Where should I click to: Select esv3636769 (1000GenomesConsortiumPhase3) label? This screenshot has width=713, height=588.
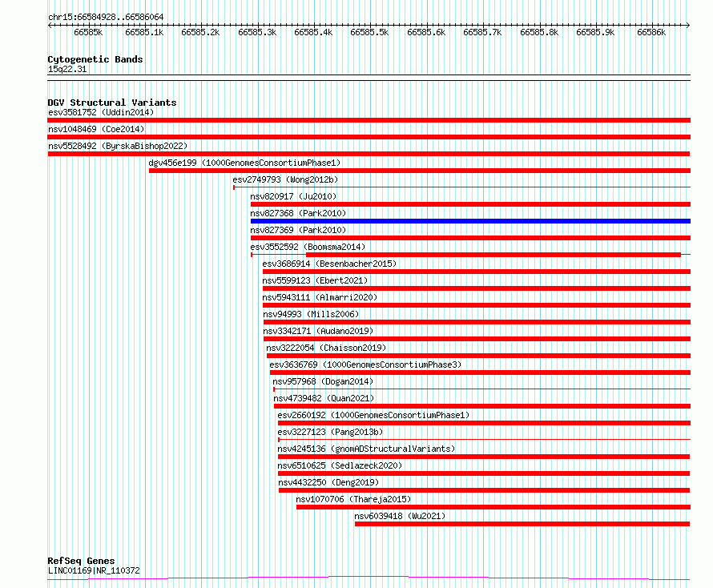(365, 364)
